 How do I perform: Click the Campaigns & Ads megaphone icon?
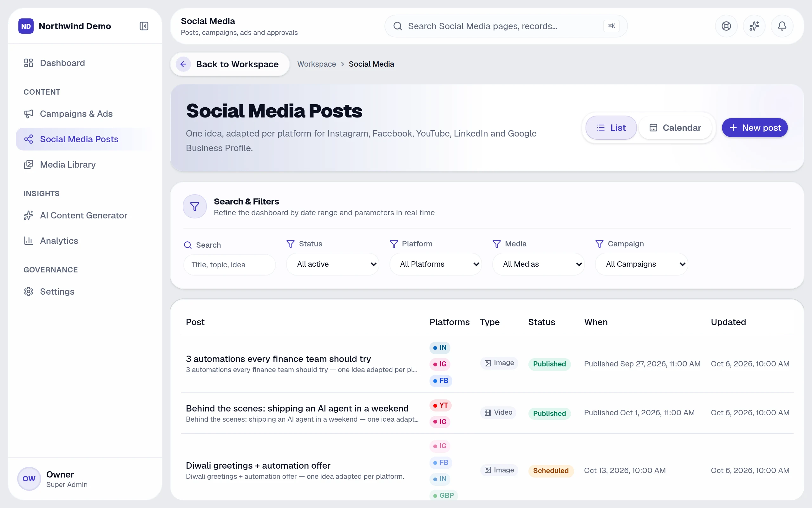(29, 114)
